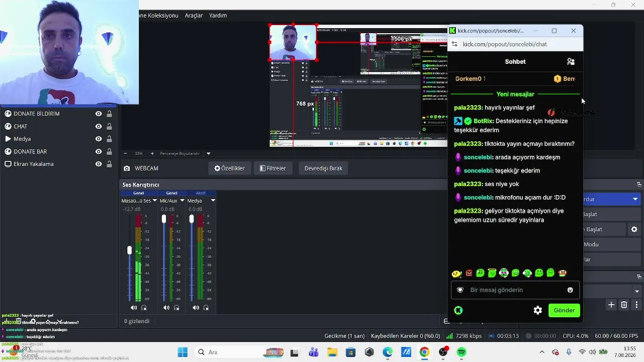Image resolution: width=644 pixels, height=362 pixels.
Task: Zoom out preview with minus button
Action: click(x=125, y=153)
